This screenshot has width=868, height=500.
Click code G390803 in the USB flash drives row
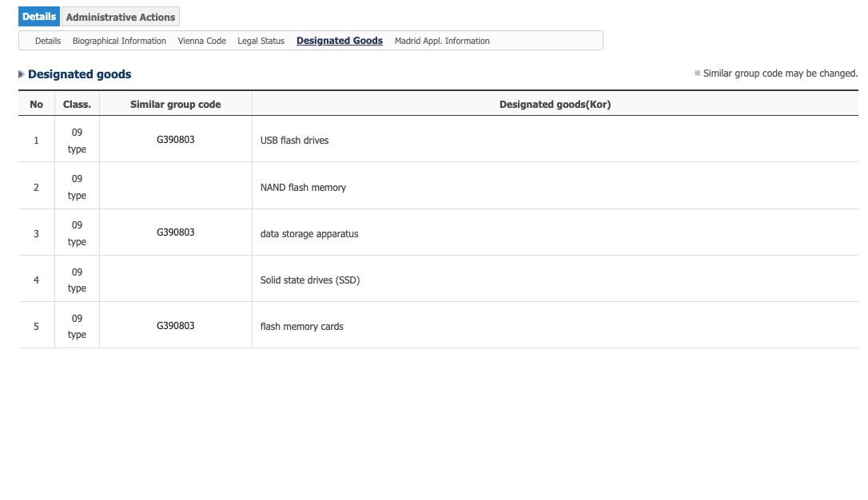pyautogui.click(x=175, y=140)
